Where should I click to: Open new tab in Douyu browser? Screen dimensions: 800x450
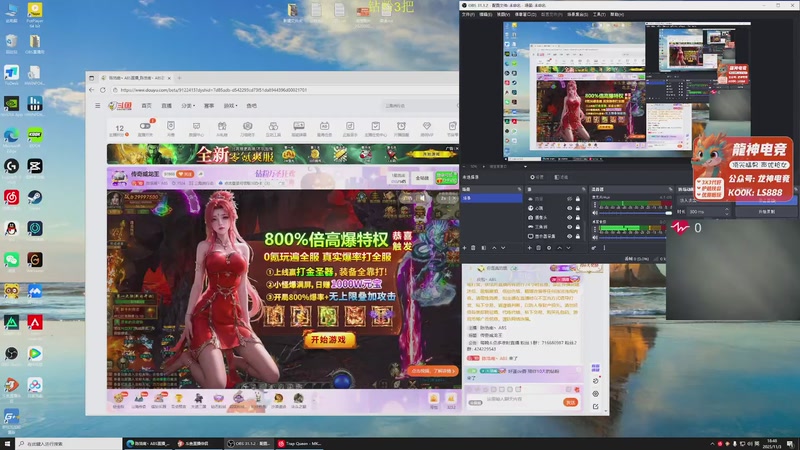pos(179,78)
